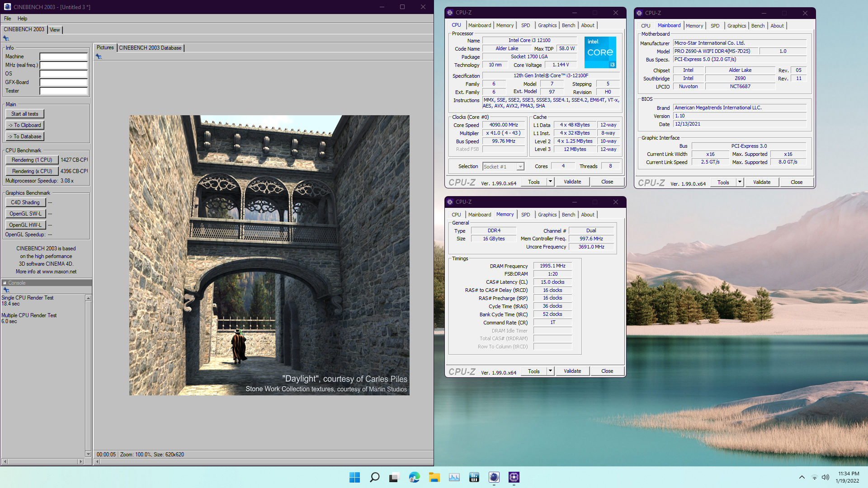
Task: Click Tools button in the Memory window
Action: tap(534, 371)
